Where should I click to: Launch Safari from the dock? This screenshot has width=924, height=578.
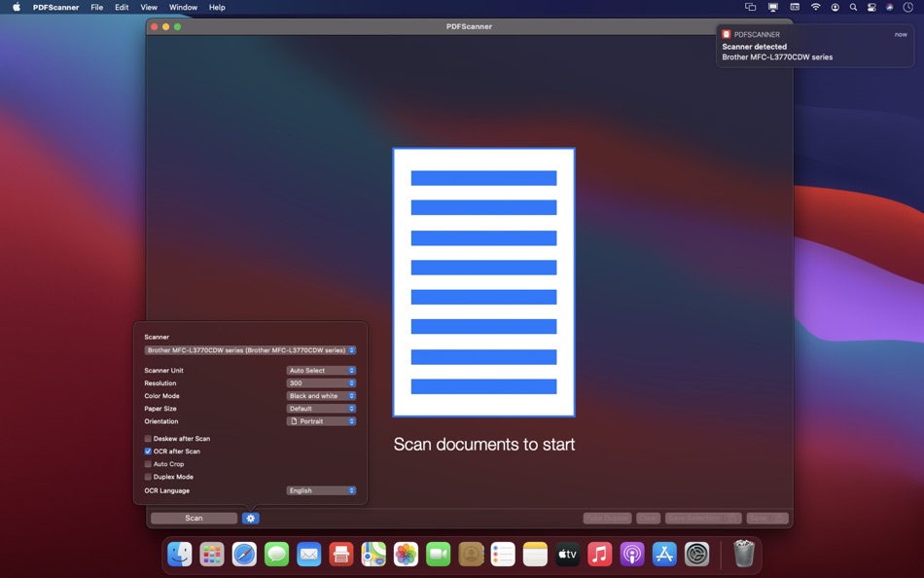pyautogui.click(x=244, y=555)
